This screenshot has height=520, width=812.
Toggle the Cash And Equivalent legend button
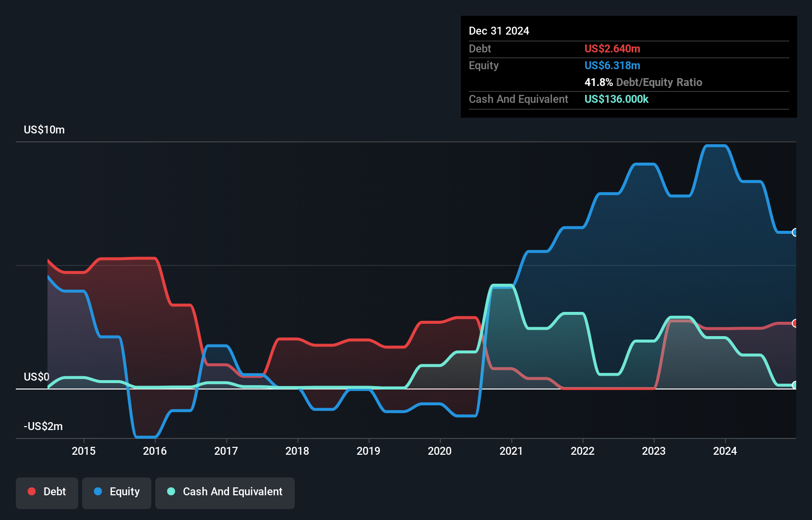tap(225, 493)
